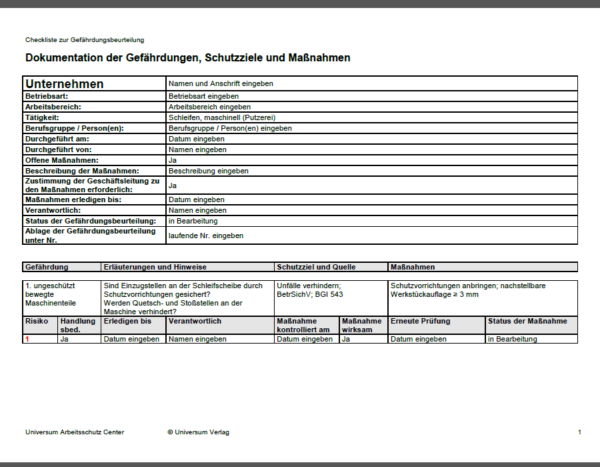This screenshot has width=600, height=467.
Task: Click the 'Maßnahme wirksam' column header
Action: coord(362,325)
